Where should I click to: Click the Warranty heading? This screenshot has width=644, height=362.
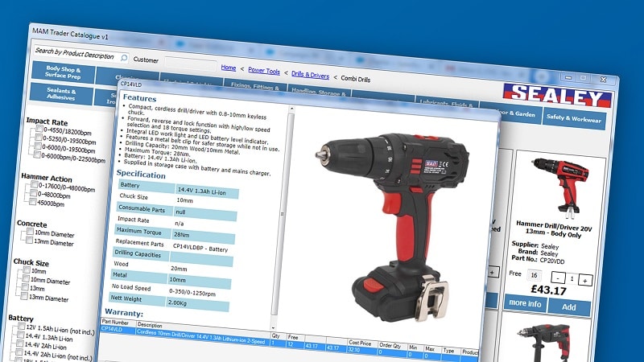[124, 313]
